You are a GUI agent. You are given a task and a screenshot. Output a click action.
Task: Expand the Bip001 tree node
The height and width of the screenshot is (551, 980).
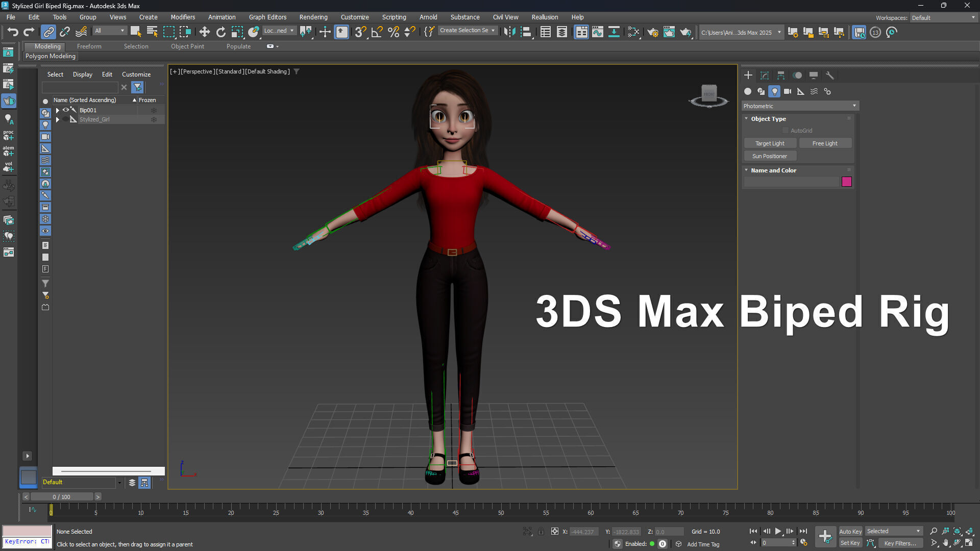(58, 110)
